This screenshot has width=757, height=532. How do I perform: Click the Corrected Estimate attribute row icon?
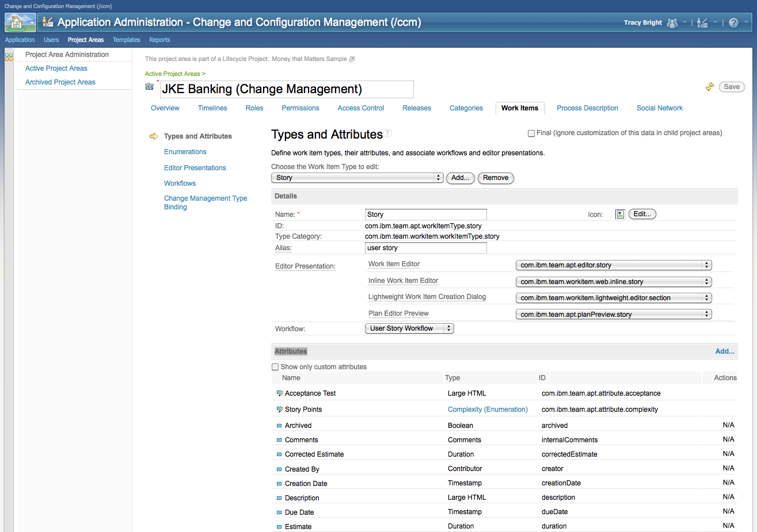pyautogui.click(x=279, y=454)
